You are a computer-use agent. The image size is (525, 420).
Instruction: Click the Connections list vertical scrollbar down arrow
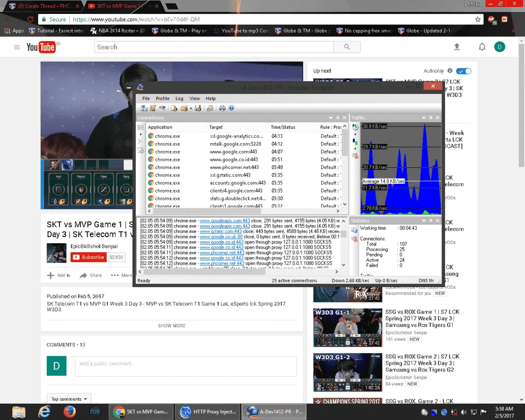(344, 204)
